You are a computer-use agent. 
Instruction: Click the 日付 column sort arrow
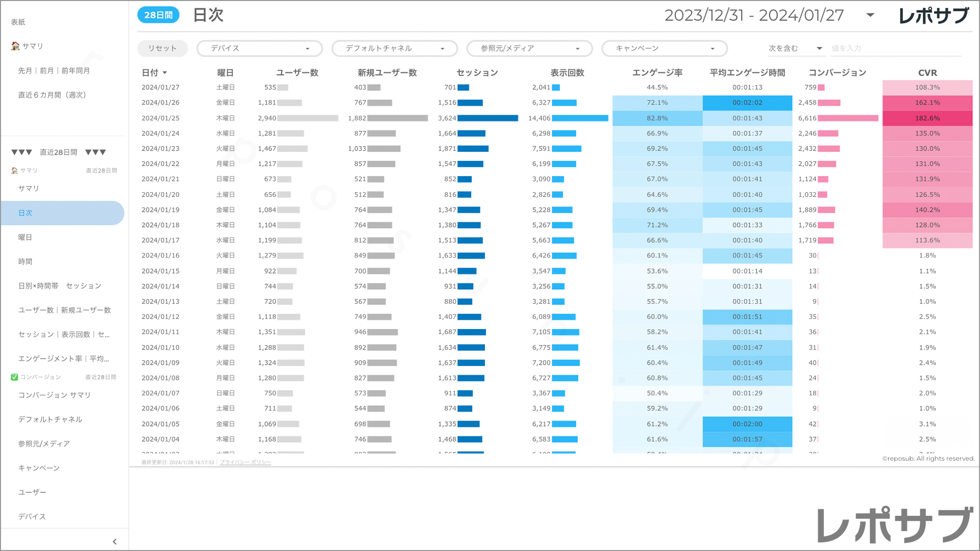click(x=165, y=73)
